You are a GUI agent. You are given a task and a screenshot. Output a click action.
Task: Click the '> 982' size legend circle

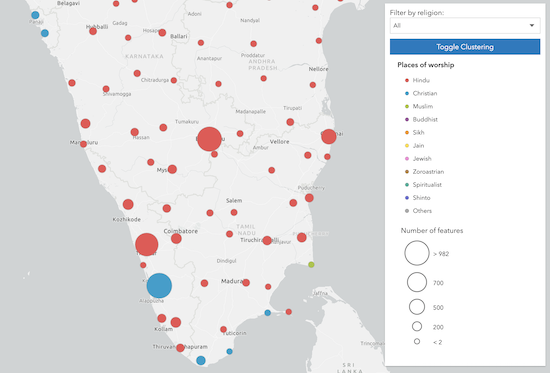point(417,253)
